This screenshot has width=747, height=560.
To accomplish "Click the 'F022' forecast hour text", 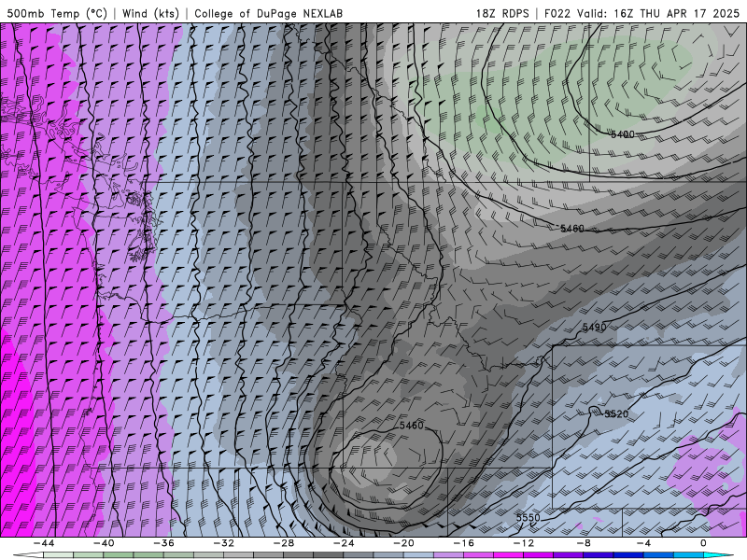I will (557, 13).
